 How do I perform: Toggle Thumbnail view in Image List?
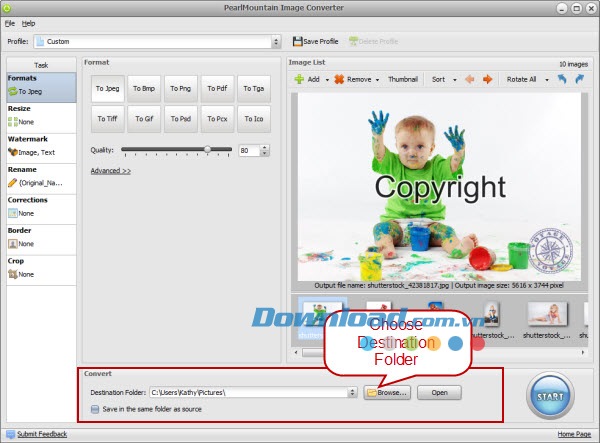point(403,79)
